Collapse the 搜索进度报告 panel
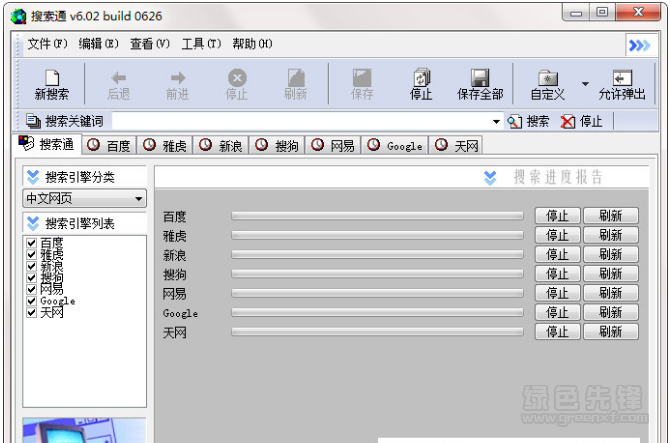The width and height of the screenshot is (670, 443). pos(490,177)
